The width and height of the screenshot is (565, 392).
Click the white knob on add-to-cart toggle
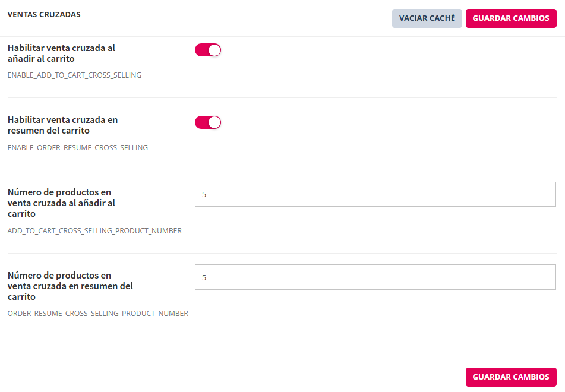point(214,50)
